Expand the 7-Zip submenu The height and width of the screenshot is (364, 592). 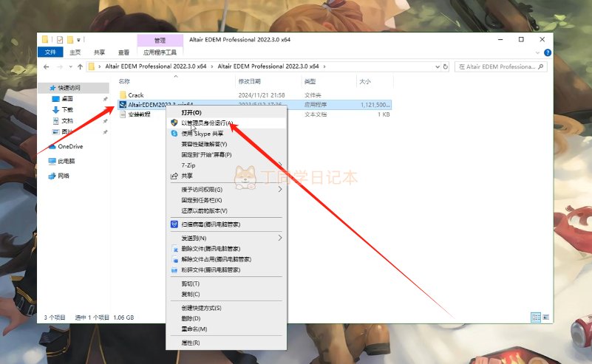pos(280,165)
